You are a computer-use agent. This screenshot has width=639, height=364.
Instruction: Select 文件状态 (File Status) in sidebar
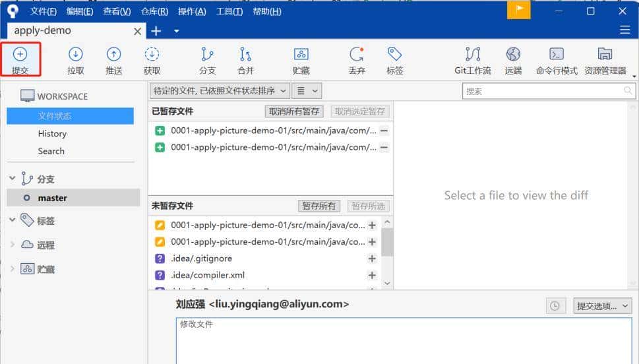click(x=70, y=116)
